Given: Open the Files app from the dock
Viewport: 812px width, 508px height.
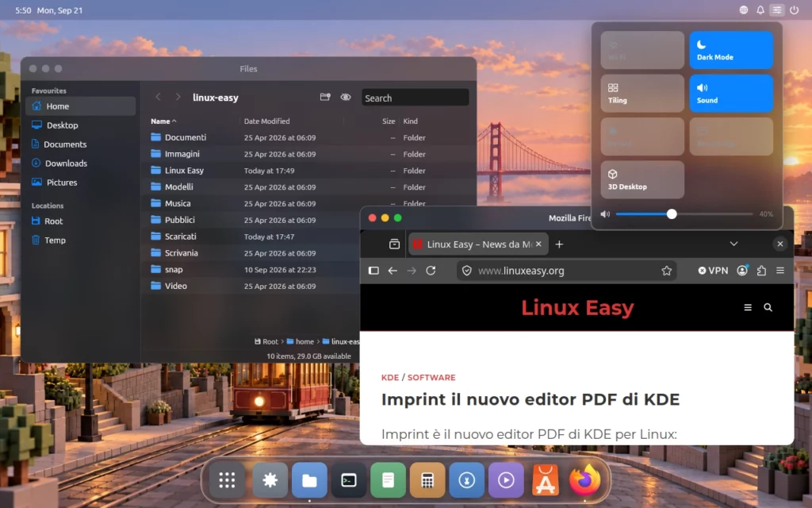Looking at the screenshot, I should pos(309,480).
